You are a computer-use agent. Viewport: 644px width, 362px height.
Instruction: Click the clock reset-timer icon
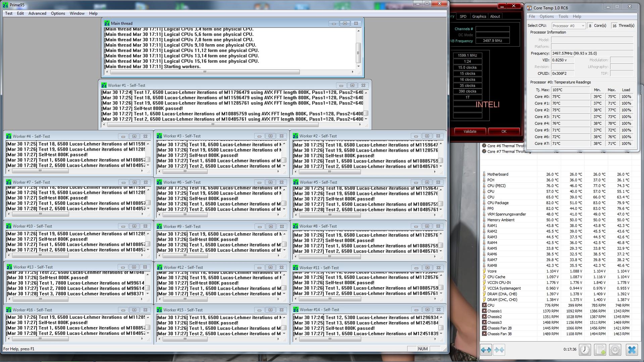(x=585, y=350)
